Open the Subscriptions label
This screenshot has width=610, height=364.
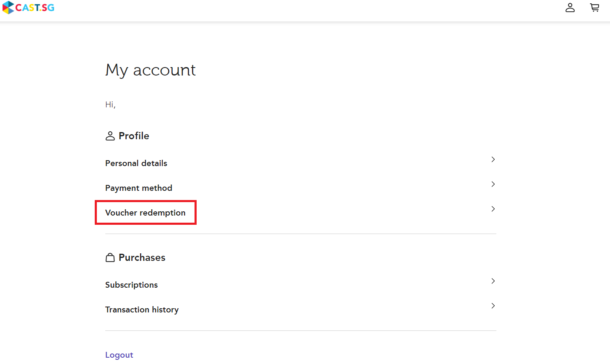pos(131,285)
